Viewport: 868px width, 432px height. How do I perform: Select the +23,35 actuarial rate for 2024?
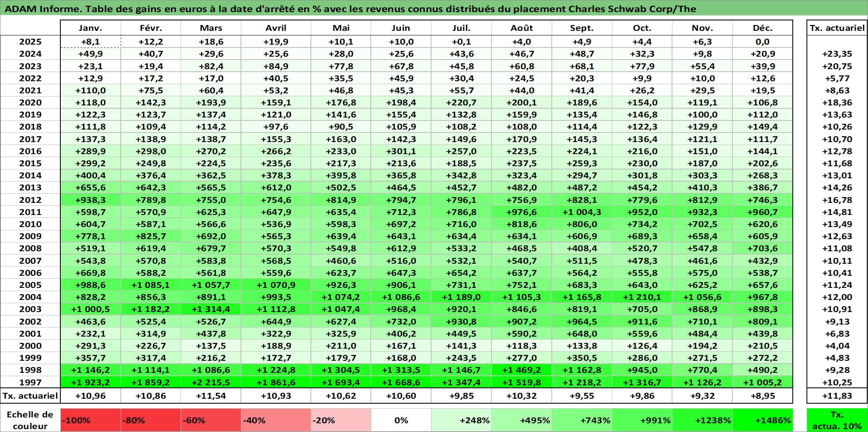click(837, 54)
